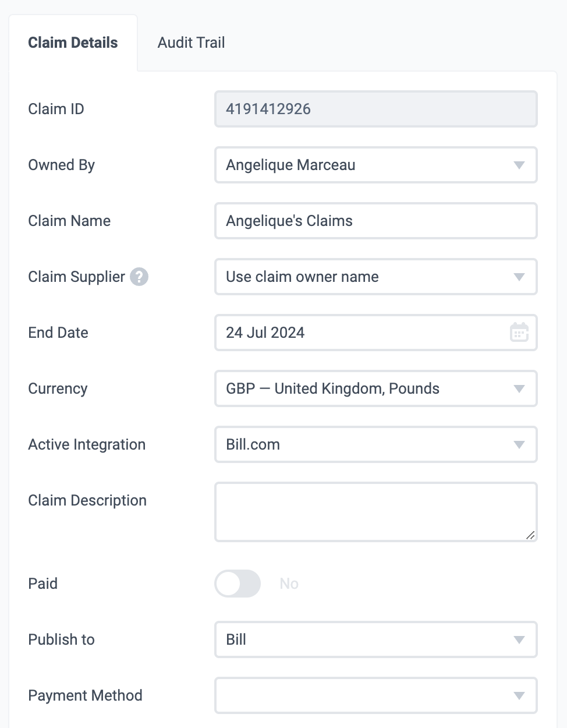The image size is (567, 728).
Task: Click the Claim Supplier help question-mark icon
Action: (x=139, y=277)
